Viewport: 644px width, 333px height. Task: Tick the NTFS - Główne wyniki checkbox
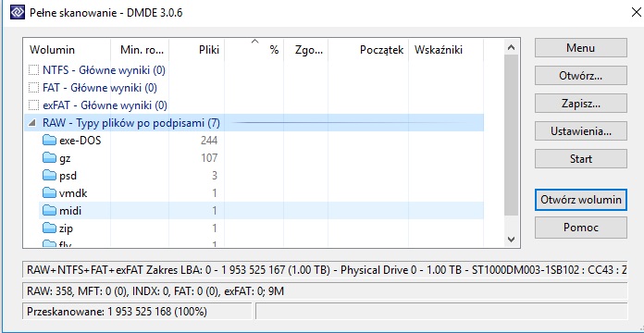(x=33, y=70)
